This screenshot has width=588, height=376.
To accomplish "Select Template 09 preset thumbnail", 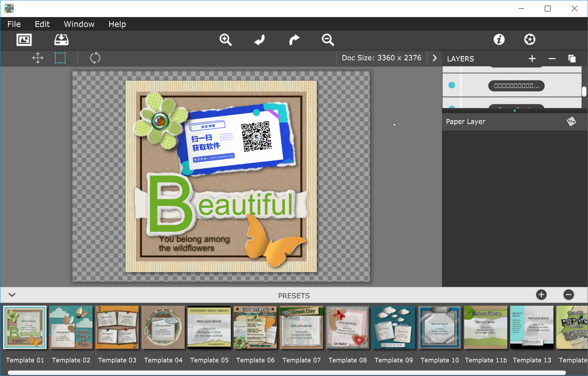I will (x=394, y=327).
